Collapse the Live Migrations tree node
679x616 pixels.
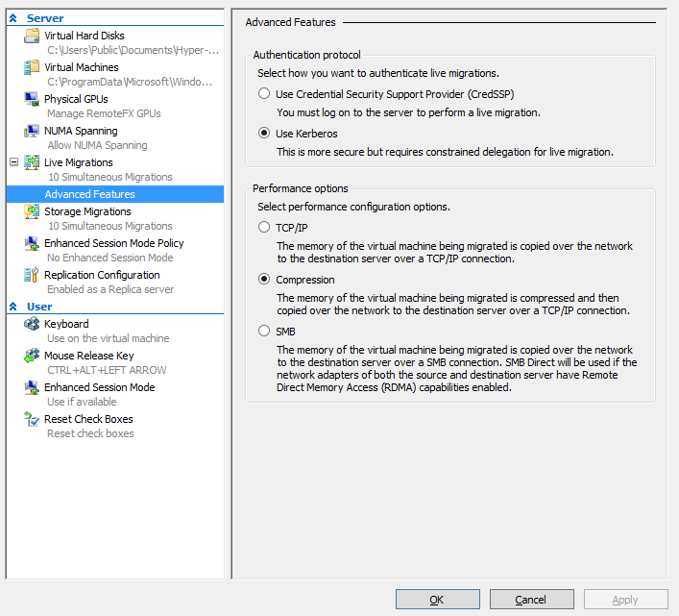(13, 163)
